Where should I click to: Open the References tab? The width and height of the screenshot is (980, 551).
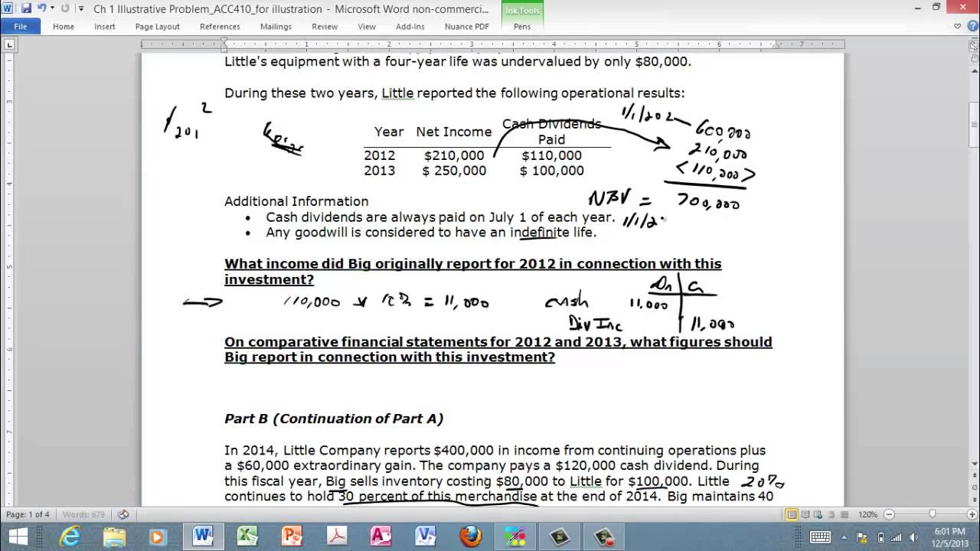pos(220,26)
